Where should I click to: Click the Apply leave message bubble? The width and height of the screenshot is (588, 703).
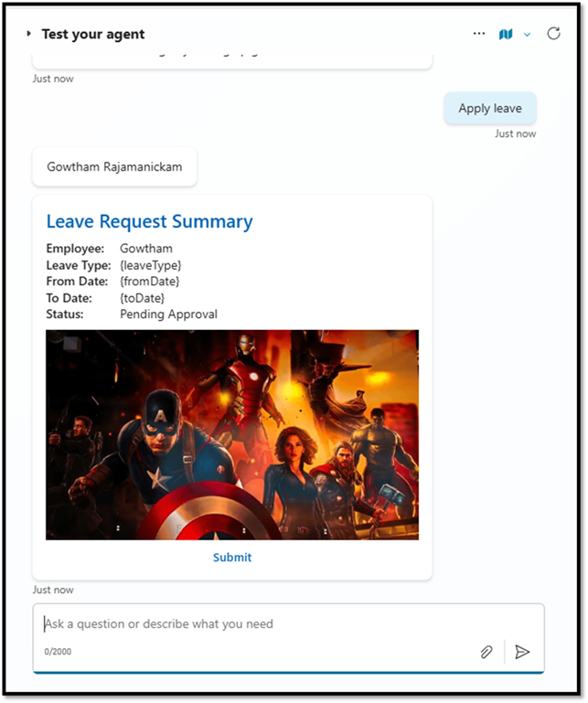pyautogui.click(x=490, y=108)
